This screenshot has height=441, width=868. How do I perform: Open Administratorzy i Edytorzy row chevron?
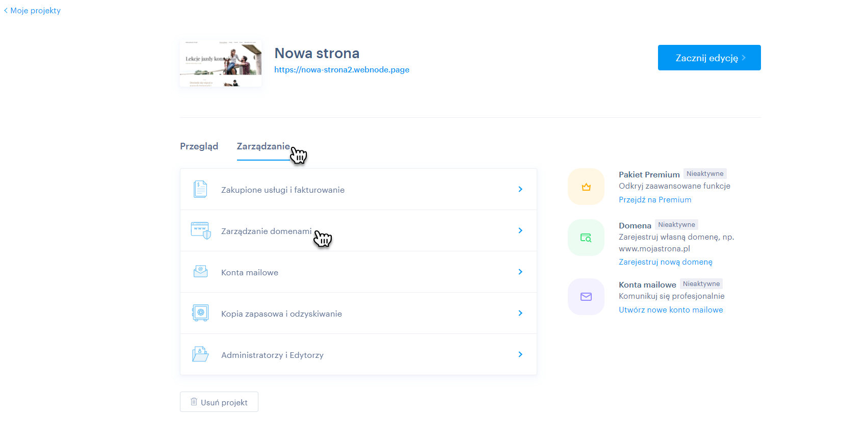tap(520, 354)
